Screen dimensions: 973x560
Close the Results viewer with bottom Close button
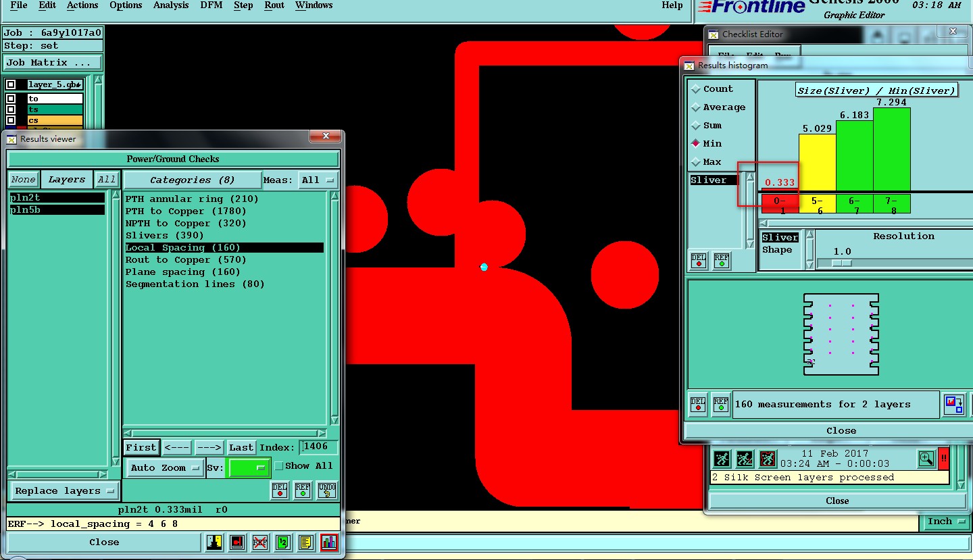pos(104,542)
